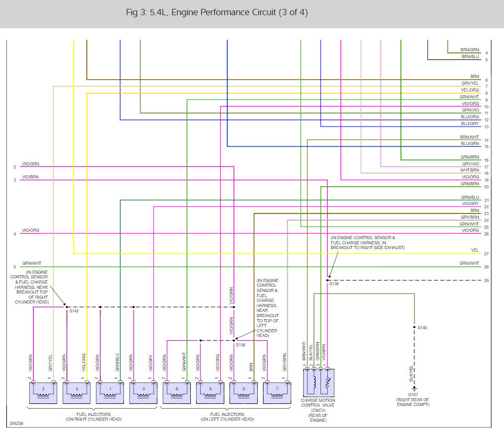This screenshot has width=504, height=439.
Task: Click fuel injector 8 symbol
Action: click(x=210, y=392)
